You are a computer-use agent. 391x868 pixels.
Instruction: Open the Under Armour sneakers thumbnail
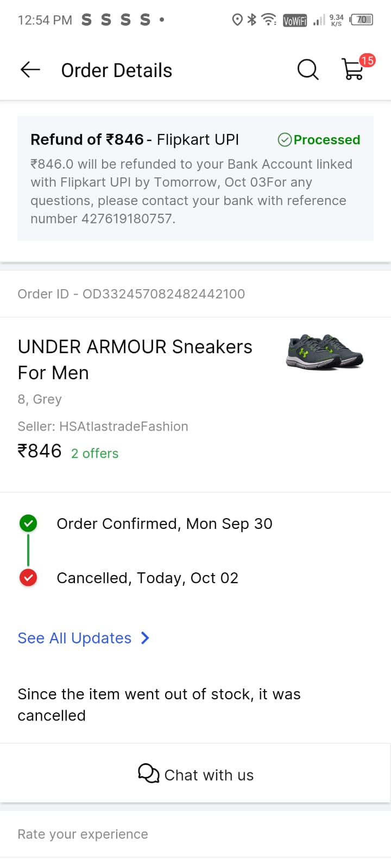click(324, 352)
